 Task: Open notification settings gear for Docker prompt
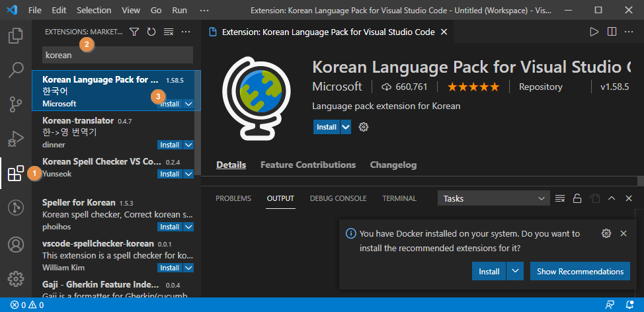[606, 233]
